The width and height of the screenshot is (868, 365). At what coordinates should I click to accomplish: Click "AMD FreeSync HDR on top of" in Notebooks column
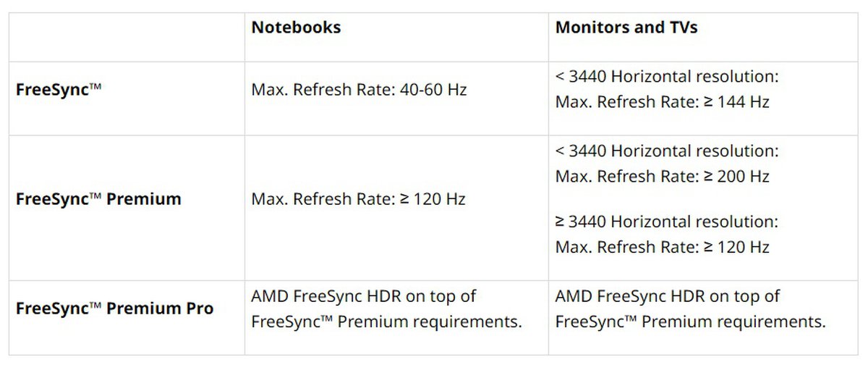[363, 296]
